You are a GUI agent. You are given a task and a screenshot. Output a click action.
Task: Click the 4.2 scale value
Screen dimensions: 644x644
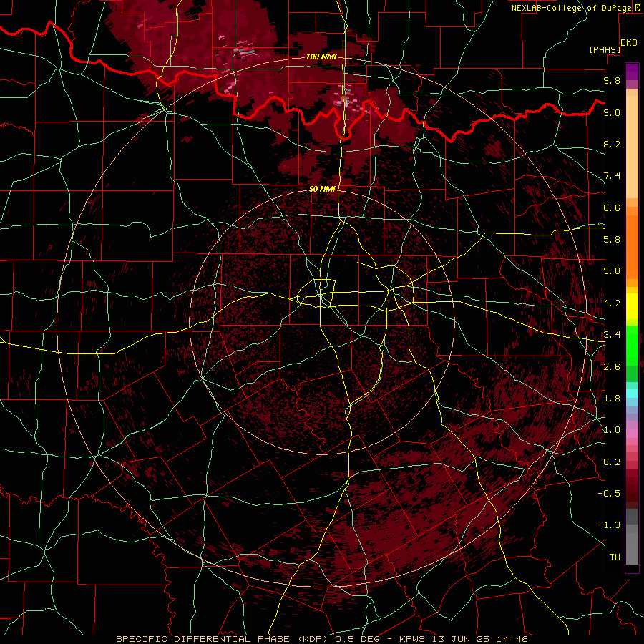coord(612,303)
